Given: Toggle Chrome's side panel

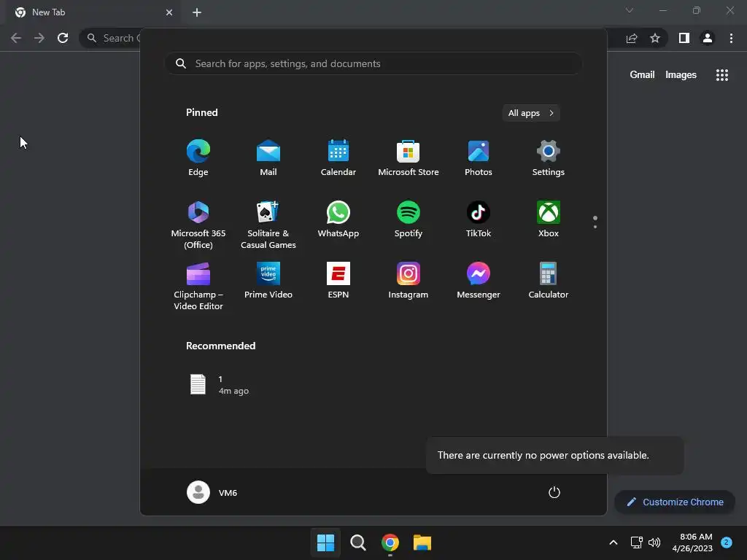Looking at the screenshot, I should [684, 38].
